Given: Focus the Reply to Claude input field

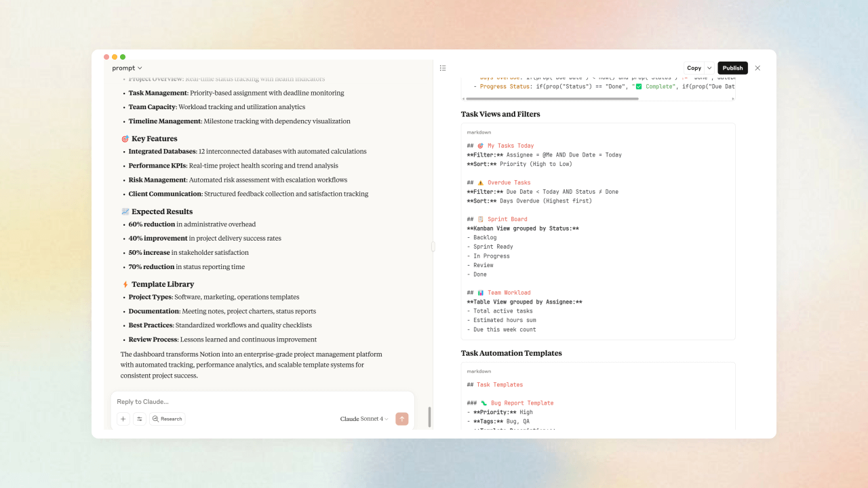Looking at the screenshot, I should (x=262, y=402).
